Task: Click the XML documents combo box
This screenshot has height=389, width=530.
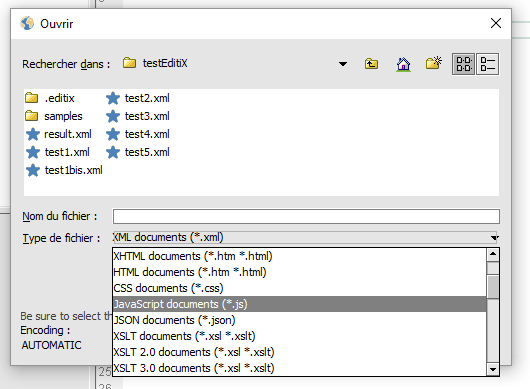Action: coord(306,238)
